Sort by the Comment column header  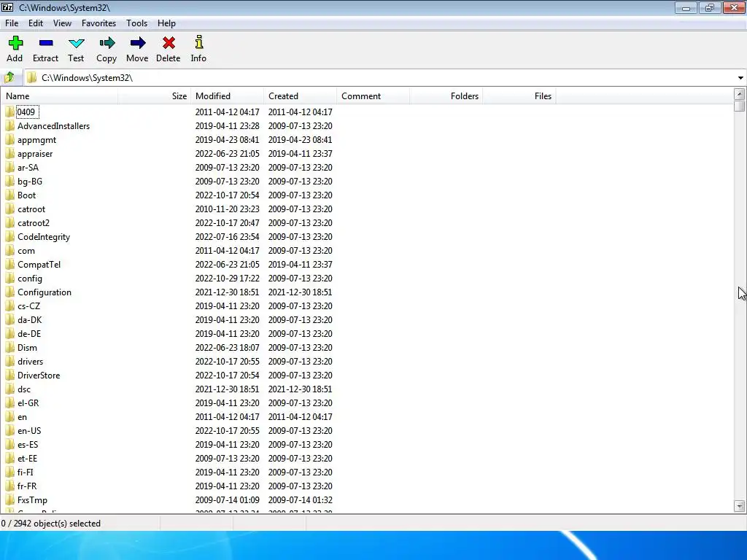pos(373,96)
